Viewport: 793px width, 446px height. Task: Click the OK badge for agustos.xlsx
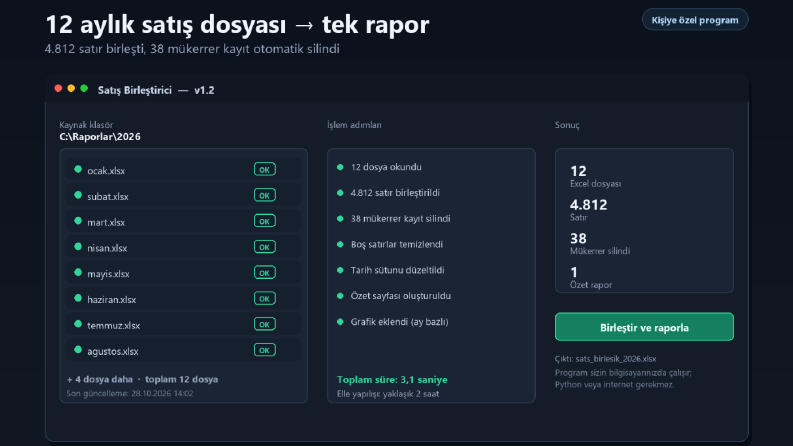coord(265,350)
